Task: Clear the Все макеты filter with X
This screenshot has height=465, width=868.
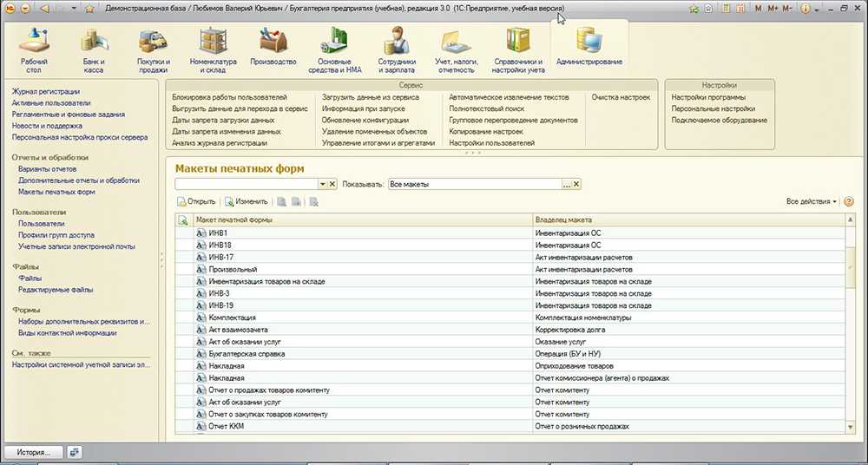Action: click(x=576, y=185)
